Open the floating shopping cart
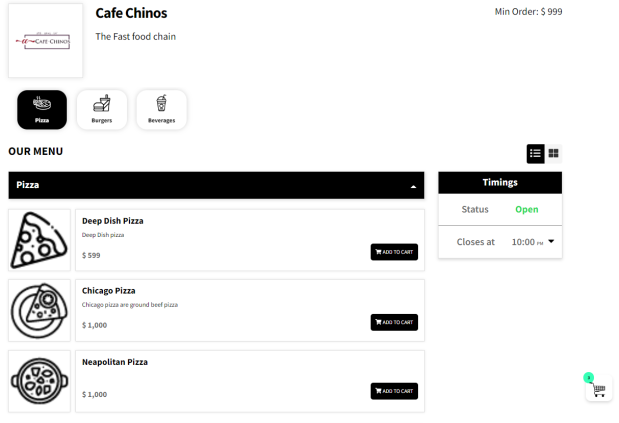 (x=599, y=390)
